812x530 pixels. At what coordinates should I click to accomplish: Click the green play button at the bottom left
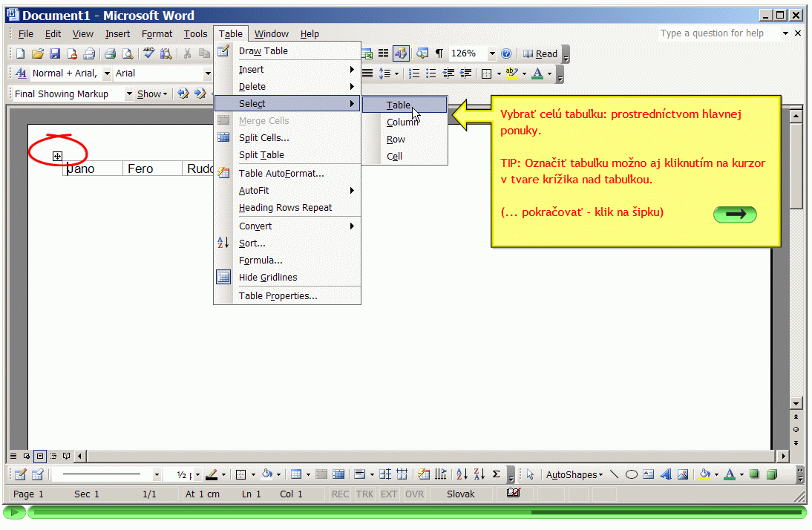[x=14, y=512]
